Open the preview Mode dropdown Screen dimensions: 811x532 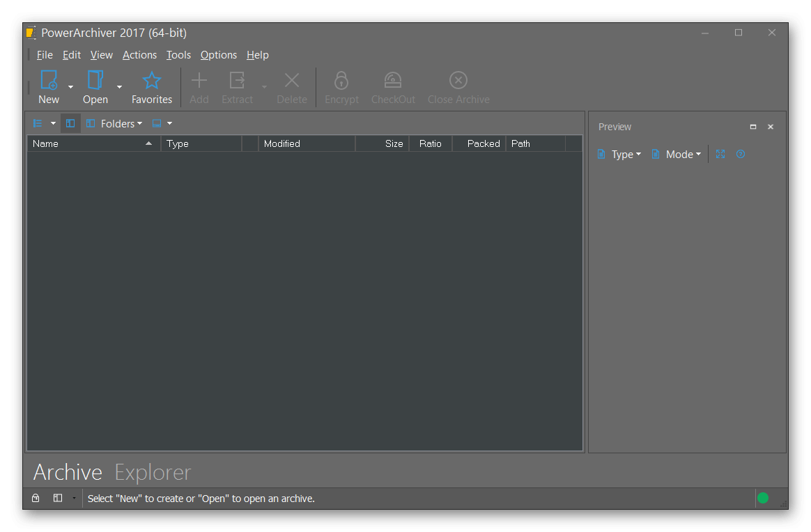(x=677, y=154)
